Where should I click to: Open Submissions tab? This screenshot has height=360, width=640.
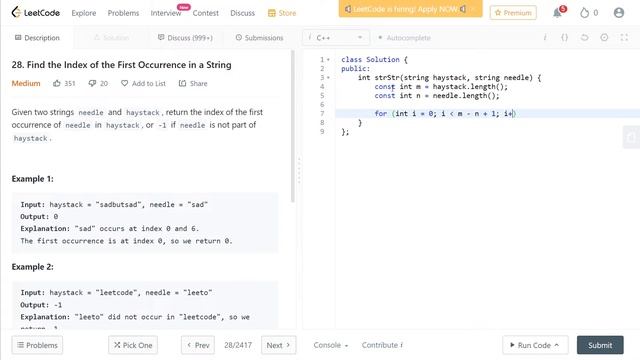click(259, 38)
